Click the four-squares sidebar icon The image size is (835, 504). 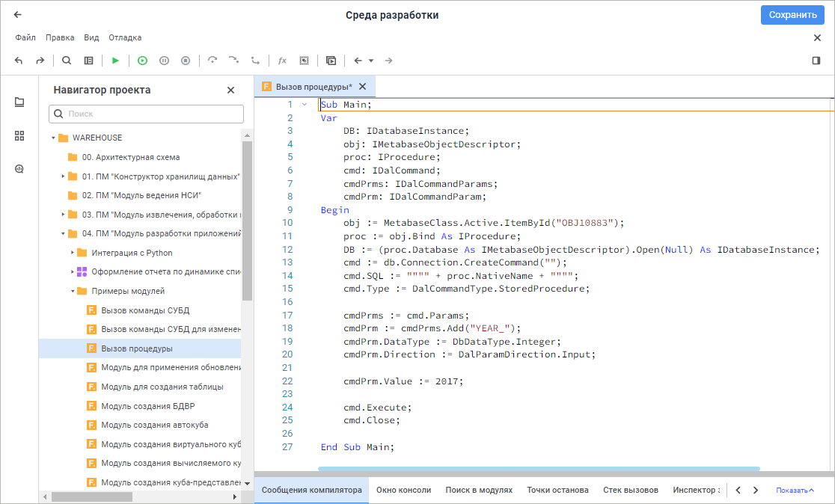(19, 135)
